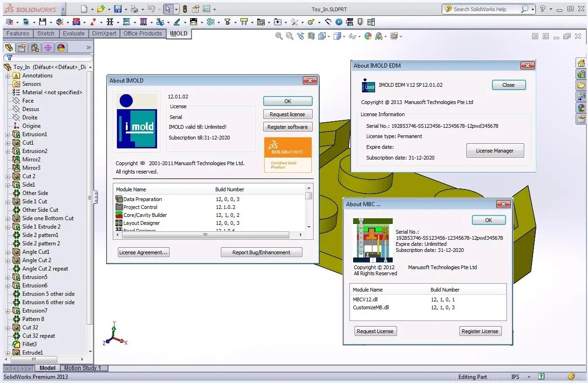Switch to the FeatureManager design tree icon tab

pos(9,48)
